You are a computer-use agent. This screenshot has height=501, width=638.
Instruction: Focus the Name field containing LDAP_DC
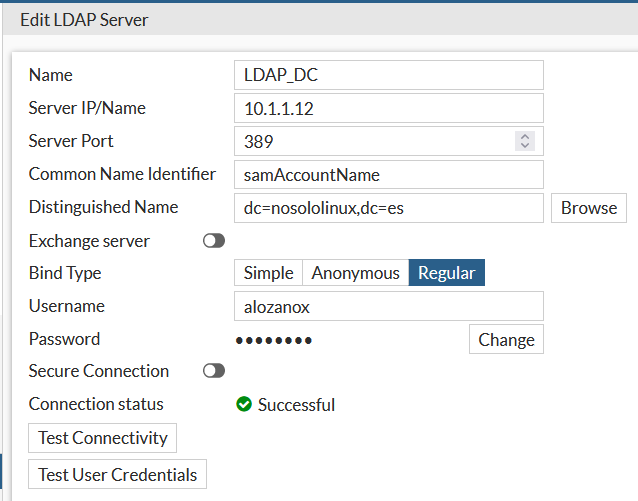[388, 75]
